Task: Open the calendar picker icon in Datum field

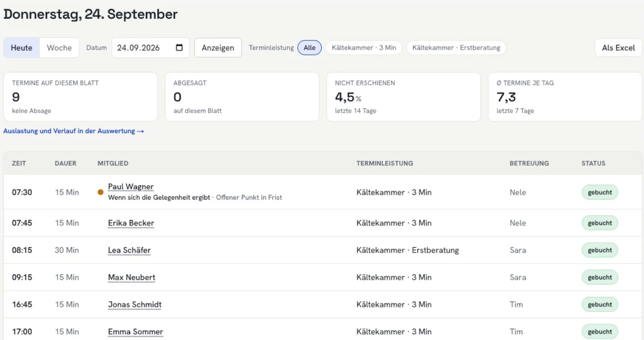Action: [x=179, y=48]
